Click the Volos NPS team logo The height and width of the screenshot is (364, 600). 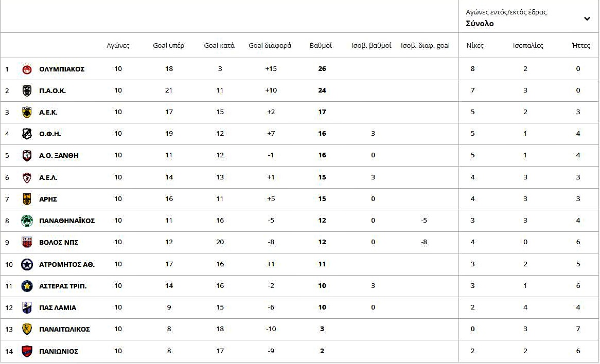27,242
